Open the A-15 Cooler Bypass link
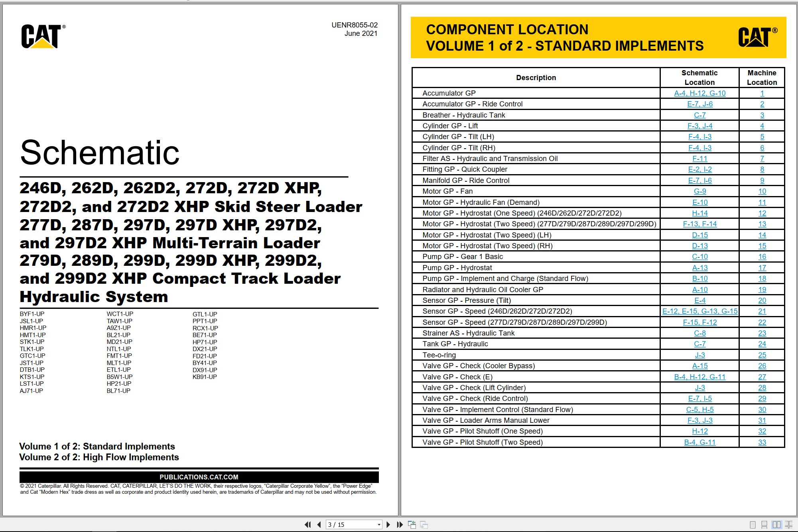The image size is (798, 532). point(699,366)
